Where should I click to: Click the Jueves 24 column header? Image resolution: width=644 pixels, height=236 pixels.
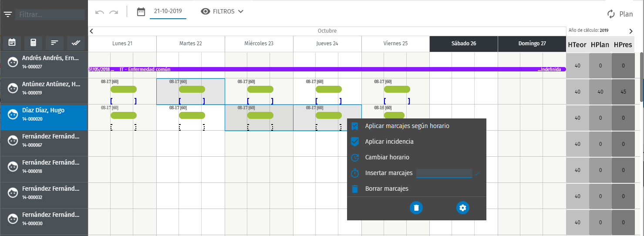click(327, 44)
